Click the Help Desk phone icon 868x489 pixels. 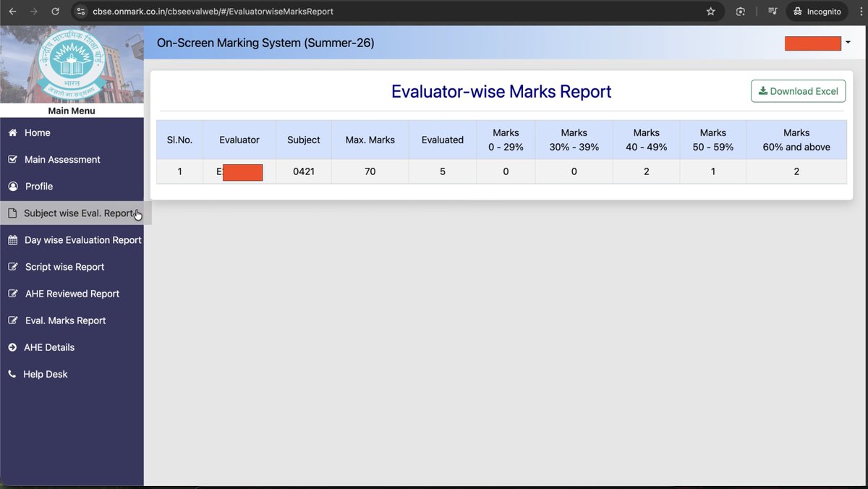tap(12, 374)
